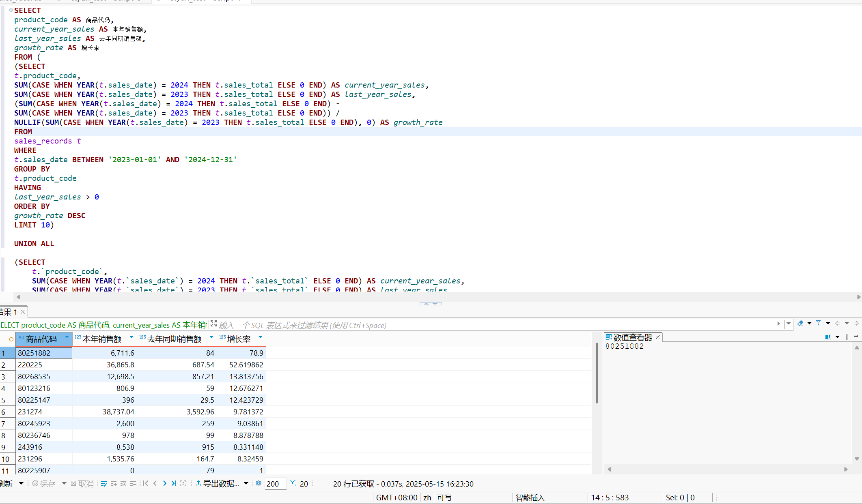Open 导出数据 dropdown arrow
Viewport: 862px width, 504px height.
(x=246, y=483)
